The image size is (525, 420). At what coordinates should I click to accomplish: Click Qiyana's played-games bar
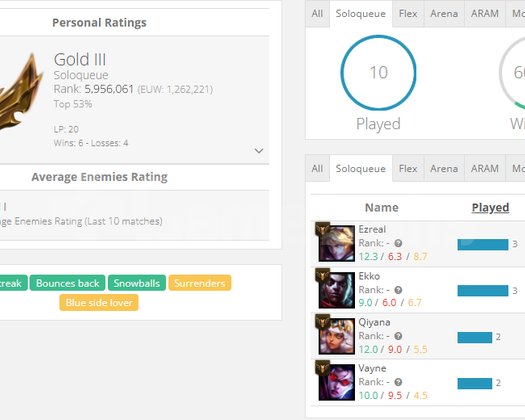click(475, 337)
